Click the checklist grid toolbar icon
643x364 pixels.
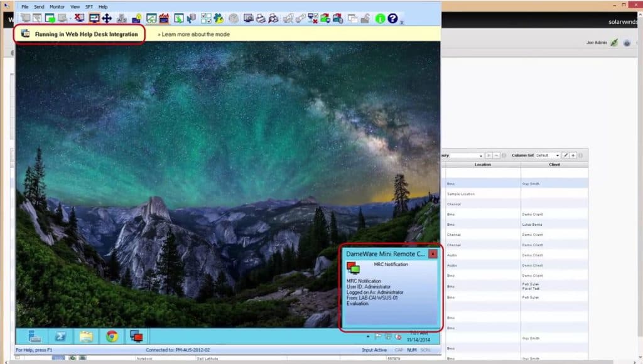point(206,18)
